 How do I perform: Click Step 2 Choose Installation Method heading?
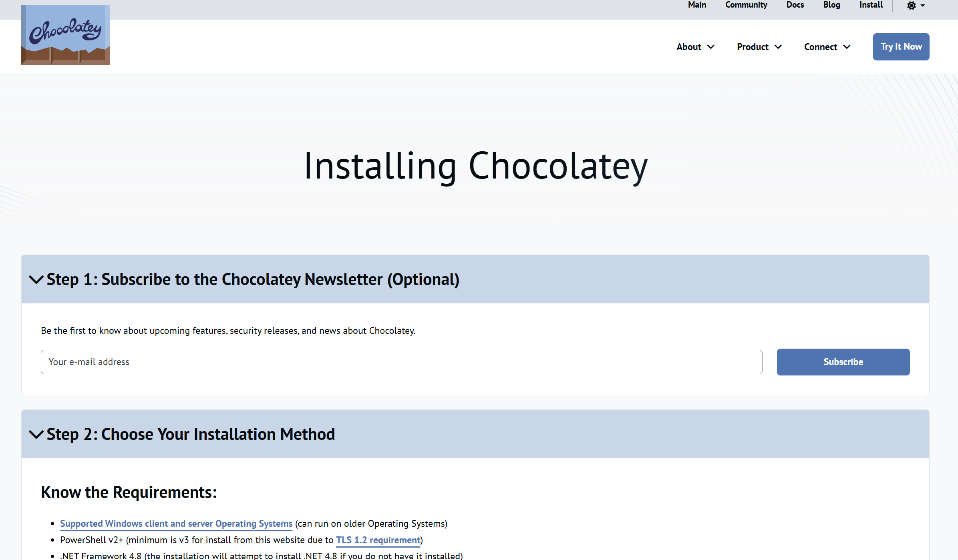(x=191, y=434)
